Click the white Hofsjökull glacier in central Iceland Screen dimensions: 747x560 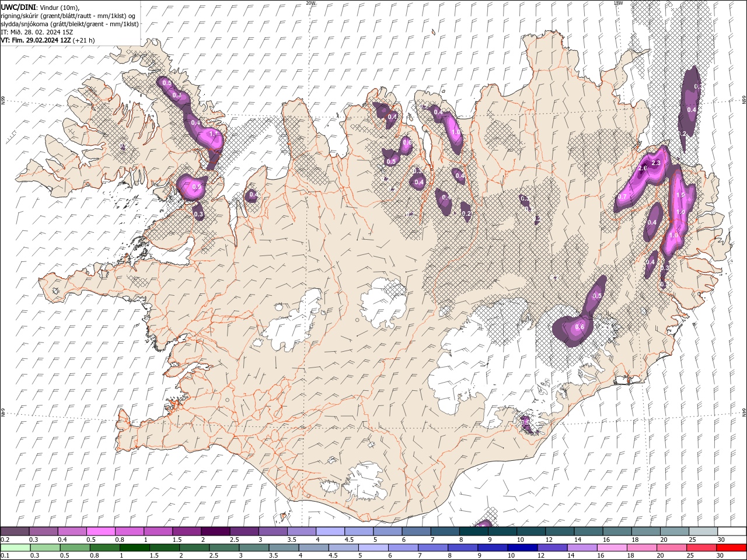(x=383, y=302)
